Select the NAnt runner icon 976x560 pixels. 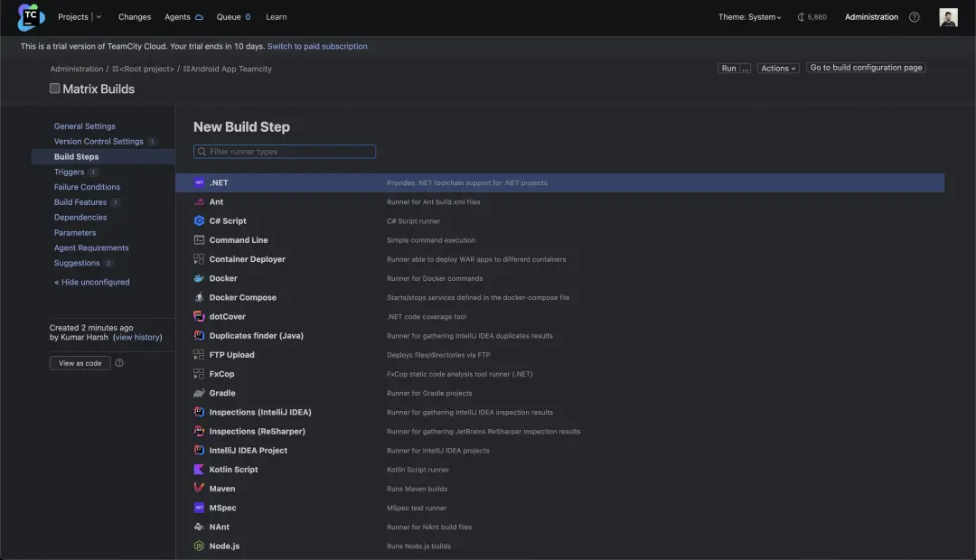[x=199, y=527]
